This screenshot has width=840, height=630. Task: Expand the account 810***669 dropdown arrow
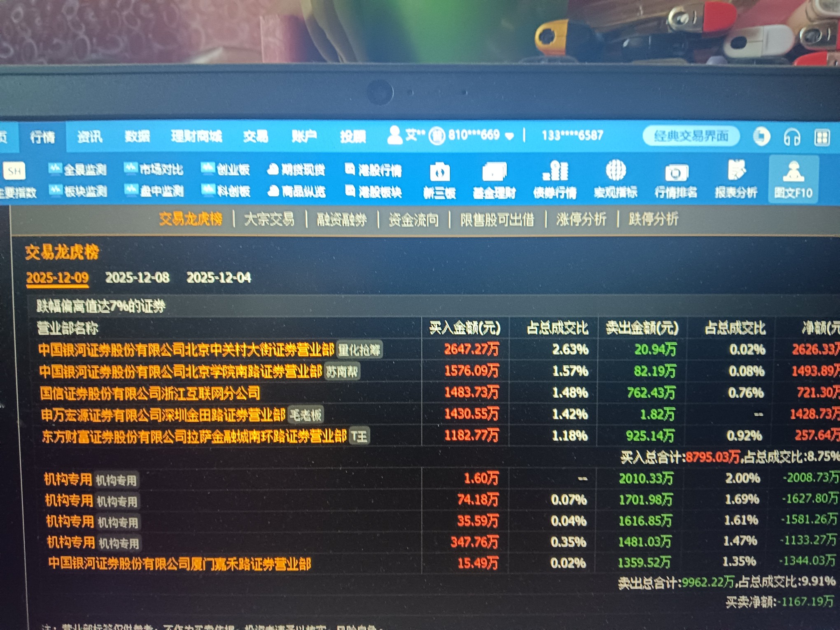coord(509,136)
